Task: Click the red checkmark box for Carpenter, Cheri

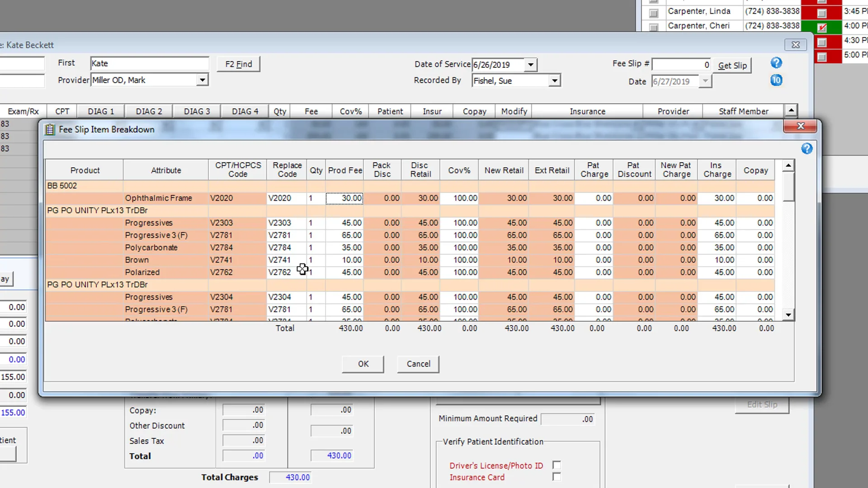Action: (x=822, y=28)
